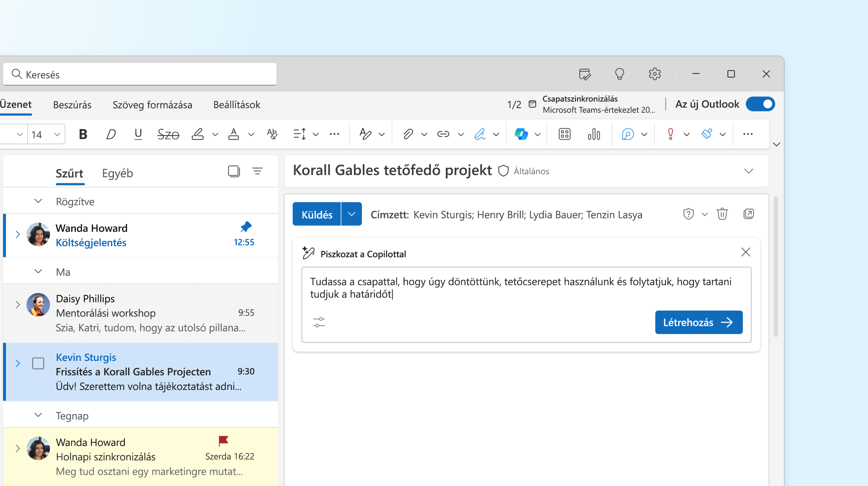This screenshot has width=868, height=486.
Task: Open Copilot draft adjust options sliders icon
Action: click(x=319, y=322)
